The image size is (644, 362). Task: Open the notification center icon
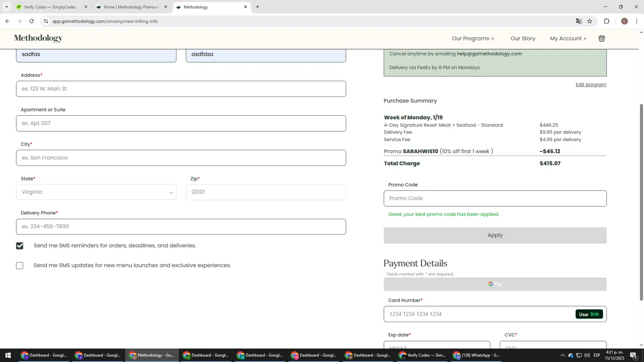click(634, 355)
